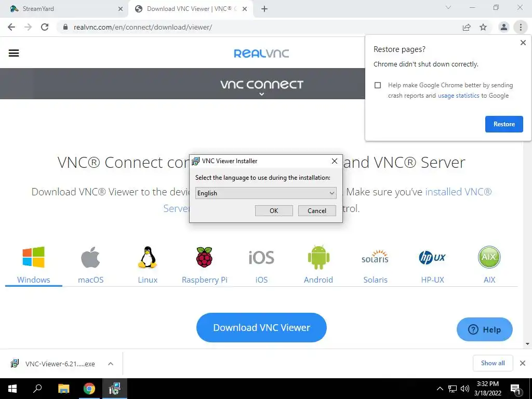Close the VNC Viewer Installer dialog

click(x=335, y=161)
